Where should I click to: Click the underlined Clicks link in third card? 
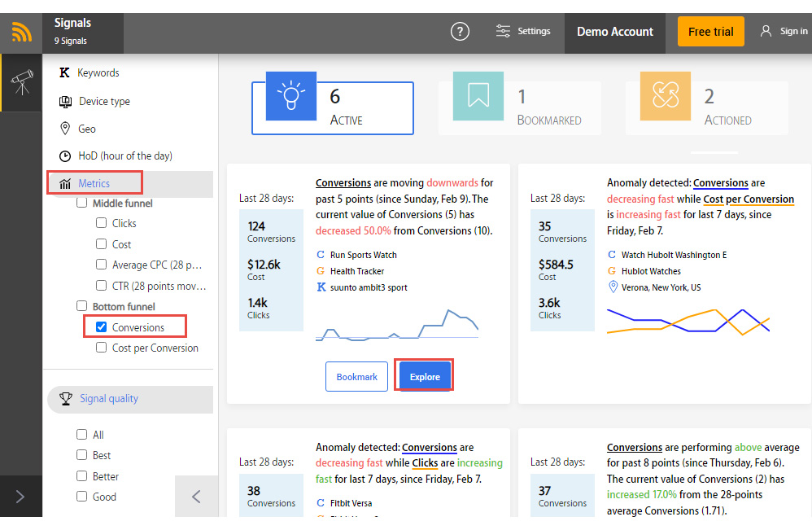click(x=426, y=462)
